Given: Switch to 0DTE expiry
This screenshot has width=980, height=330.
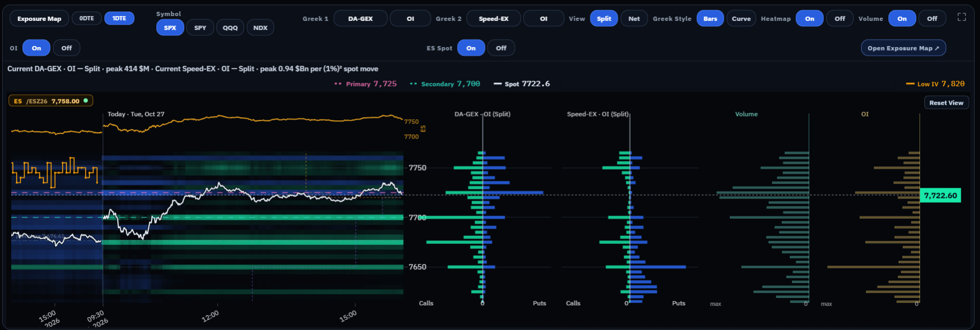Looking at the screenshot, I should point(87,18).
